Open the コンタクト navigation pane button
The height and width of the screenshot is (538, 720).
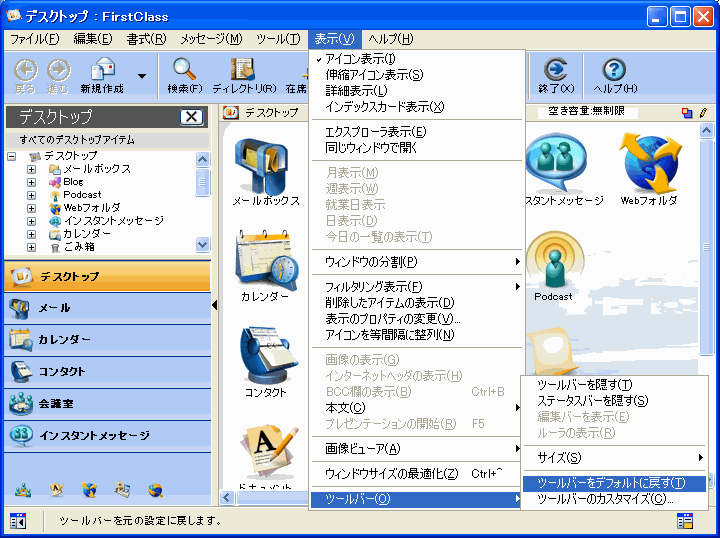click(106, 371)
